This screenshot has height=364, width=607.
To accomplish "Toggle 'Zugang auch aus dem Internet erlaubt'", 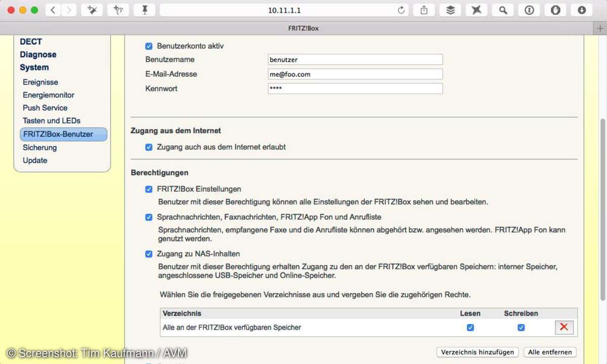I will (x=149, y=147).
